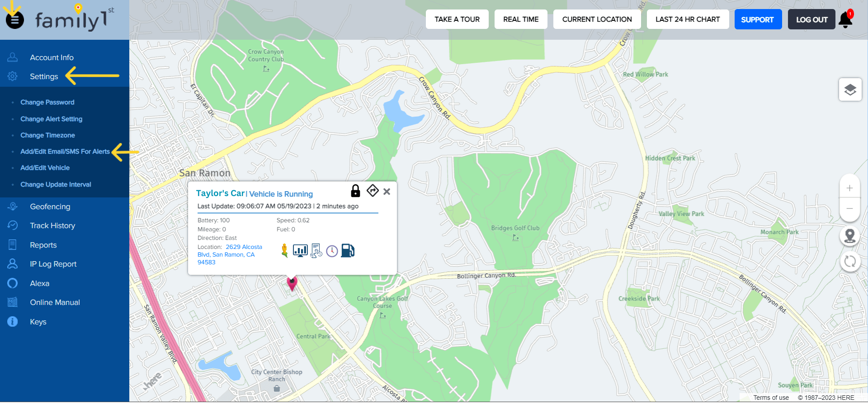The image size is (868, 403).
Task: Click the directions diamond icon in the popup
Action: pyautogui.click(x=373, y=191)
